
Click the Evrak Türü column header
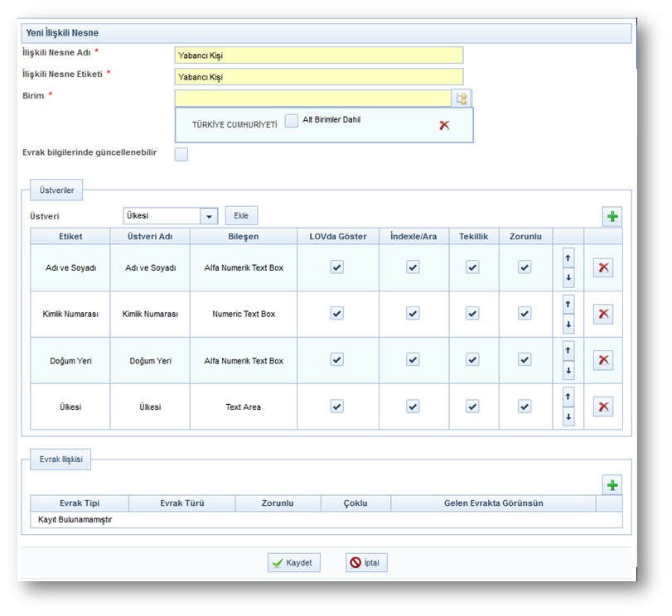[x=182, y=503]
